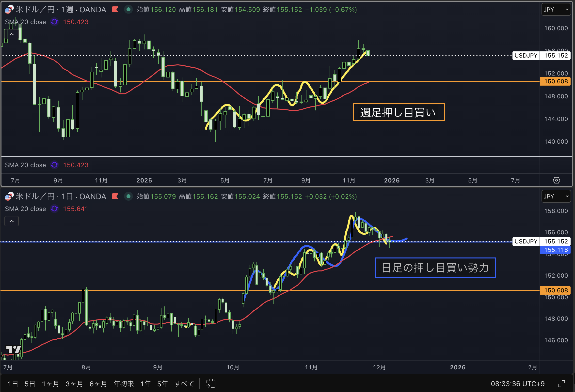Image resolution: width=575 pixels, height=392 pixels.
Task: Click the 08:33:36 UTC+9 timezone button
Action: click(518, 384)
